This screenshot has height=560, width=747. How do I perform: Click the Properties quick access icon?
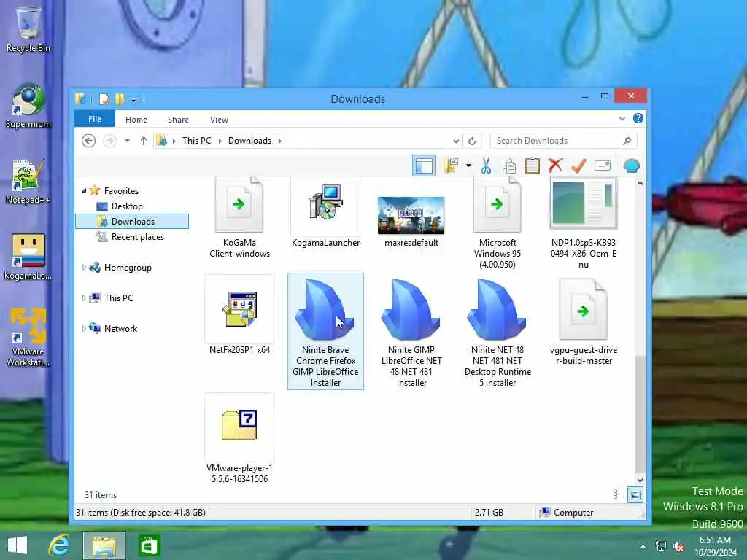tap(104, 99)
